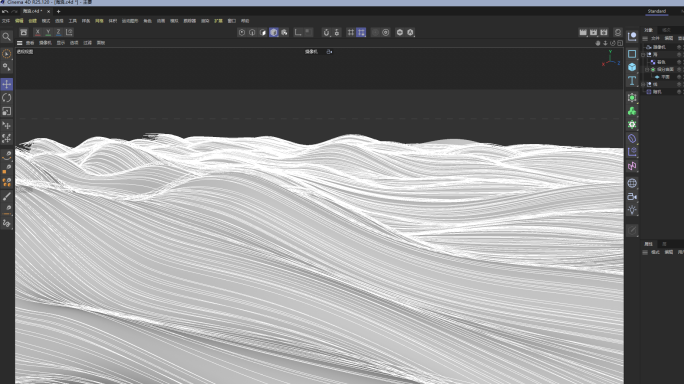Add a Light object
Image resolution: width=684 pixels, height=384 pixels.
tap(632, 210)
